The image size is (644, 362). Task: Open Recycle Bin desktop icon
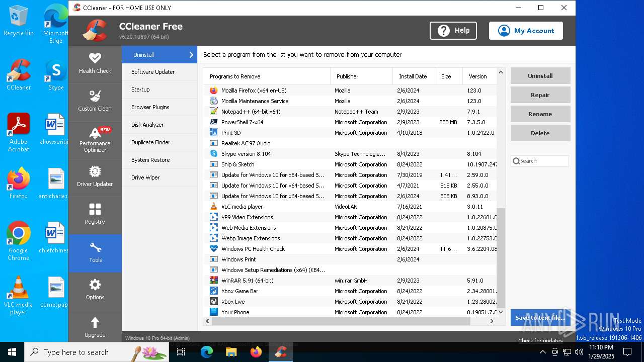[19, 21]
